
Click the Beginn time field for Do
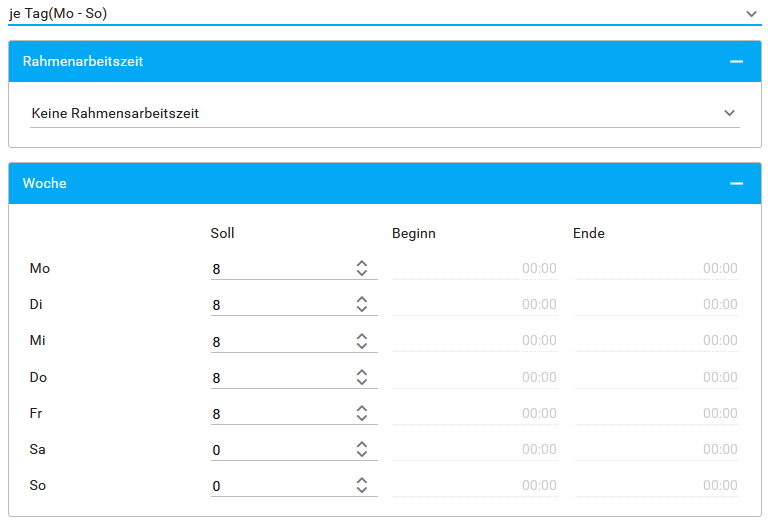click(x=475, y=377)
